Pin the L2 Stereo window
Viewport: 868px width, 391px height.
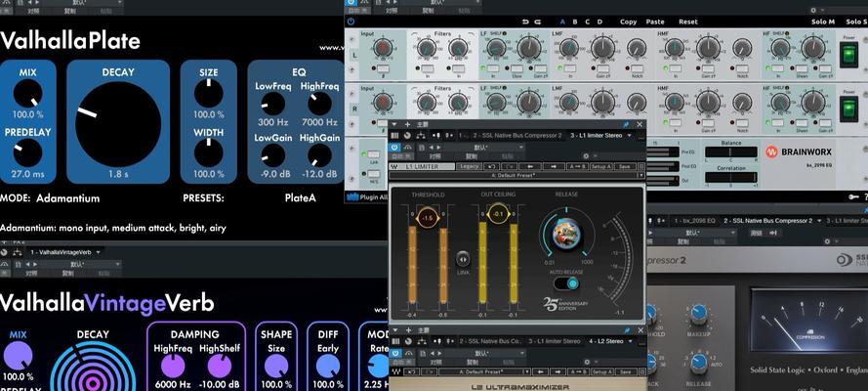(x=627, y=330)
